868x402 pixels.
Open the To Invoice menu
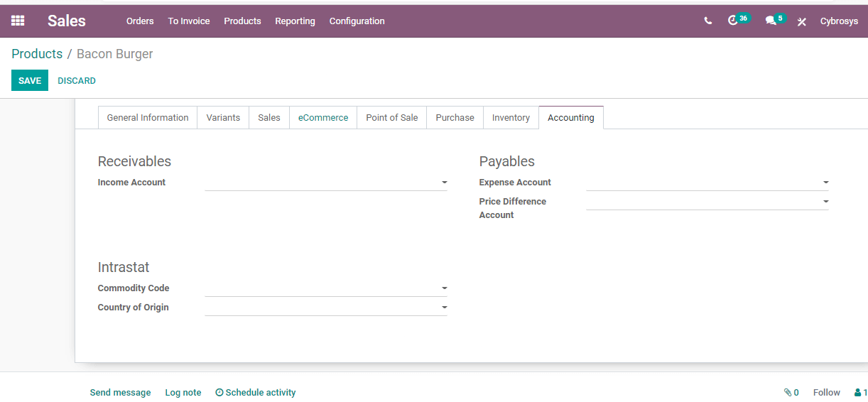point(189,21)
